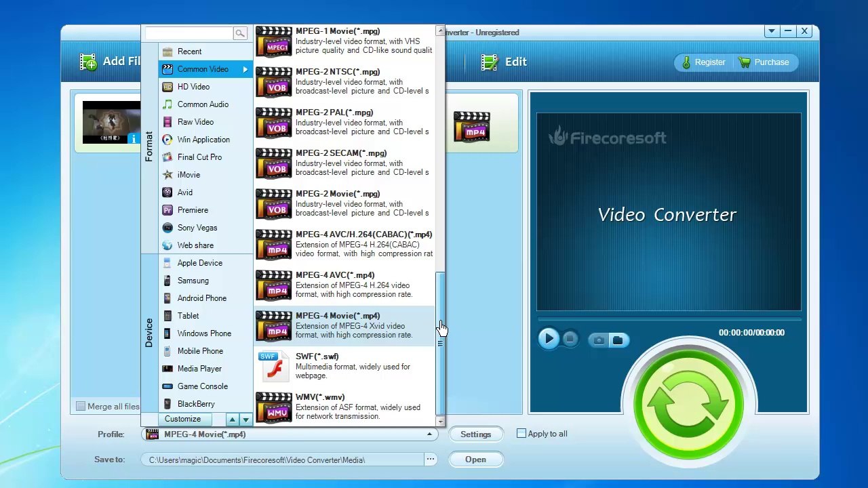Click the Media Player icon
This screenshot has width=868, height=488.
click(167, 369)
